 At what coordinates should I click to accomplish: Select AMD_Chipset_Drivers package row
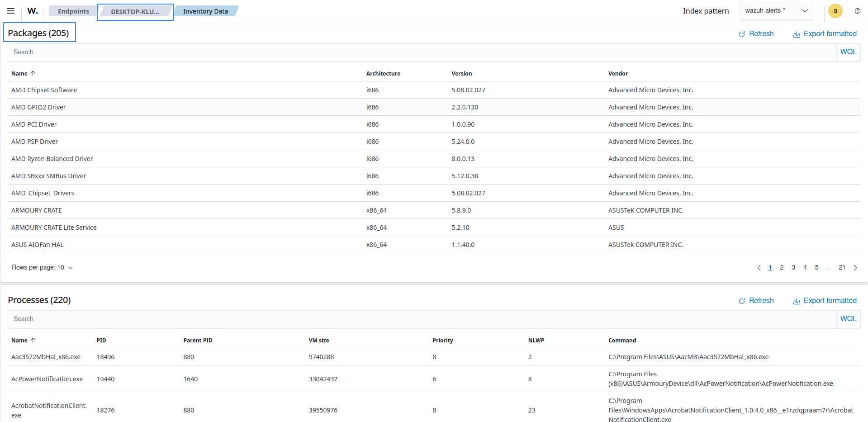(x=434, y=193)
